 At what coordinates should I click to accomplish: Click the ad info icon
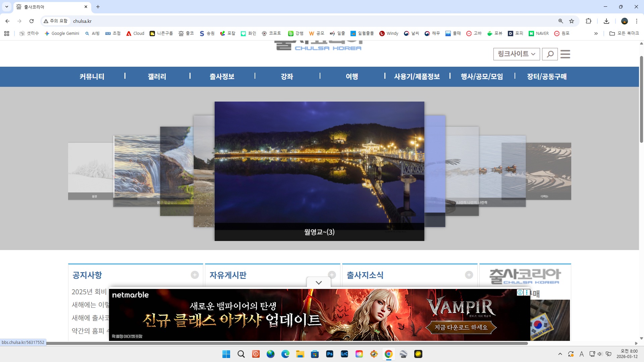[x=520, y=292]
